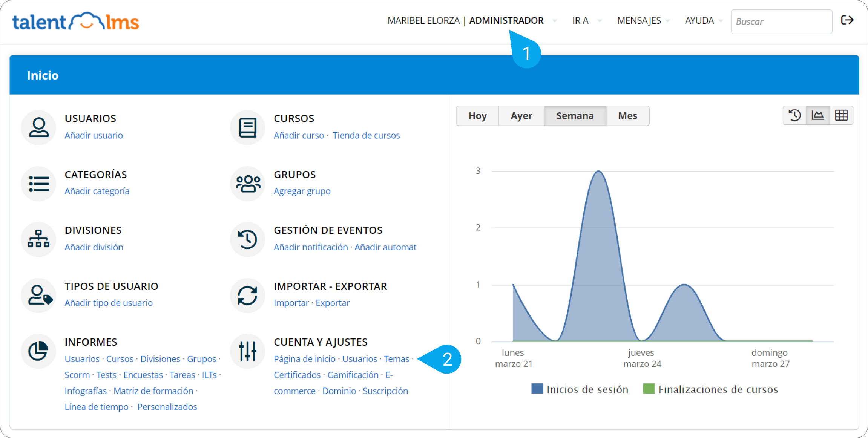Open the Importar-Exportar sync icon
Viewport: 868px width, 438px height.
point(247,295)
